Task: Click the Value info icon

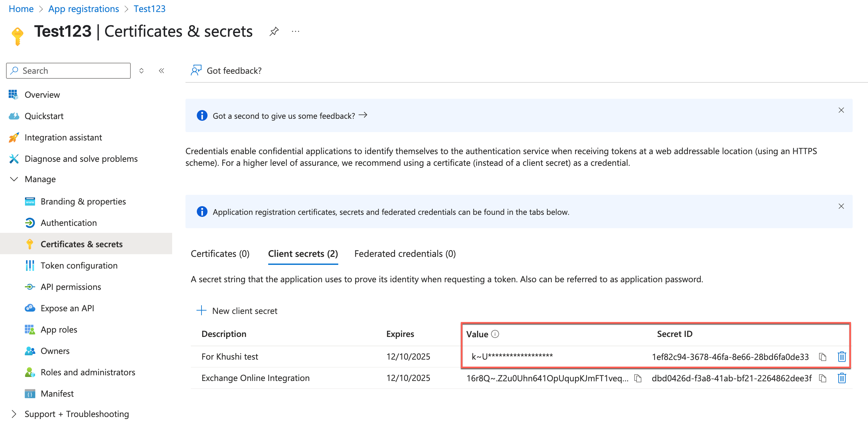Action: click(x=495, y=334)
